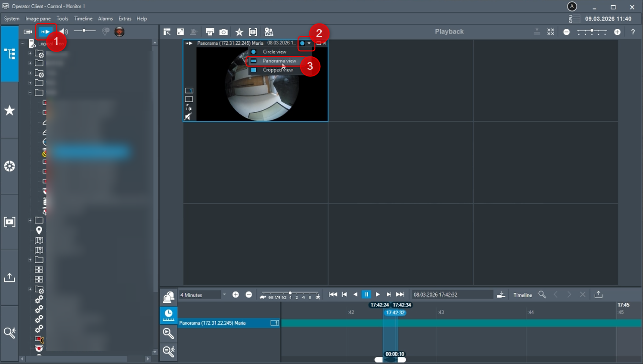Open the Favorites star tab in left sidebar

tap(10, 110)
